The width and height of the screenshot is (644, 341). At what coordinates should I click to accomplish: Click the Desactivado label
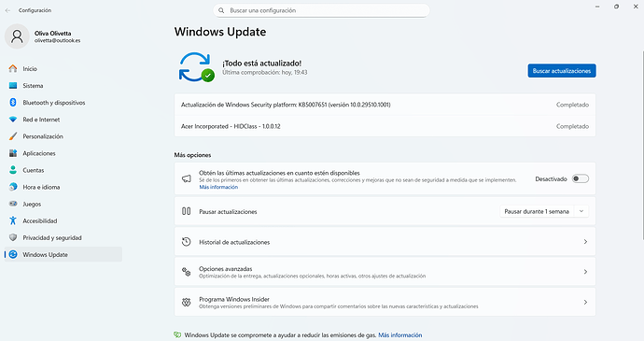point(552,179)
